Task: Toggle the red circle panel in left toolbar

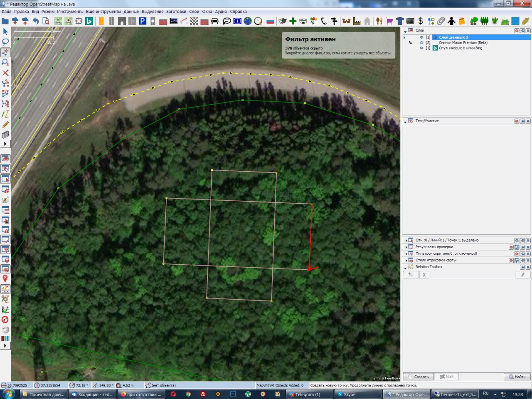Action: click(5, 320)
